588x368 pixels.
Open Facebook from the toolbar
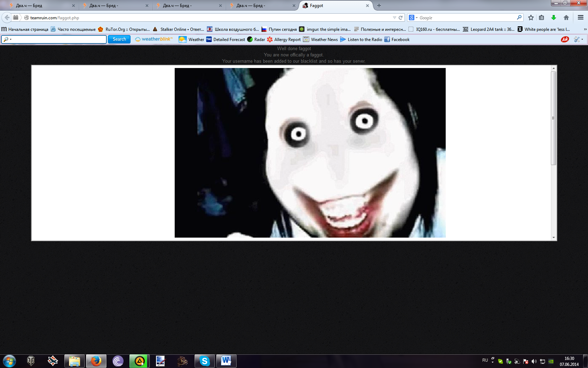click(x=397, y=39)
